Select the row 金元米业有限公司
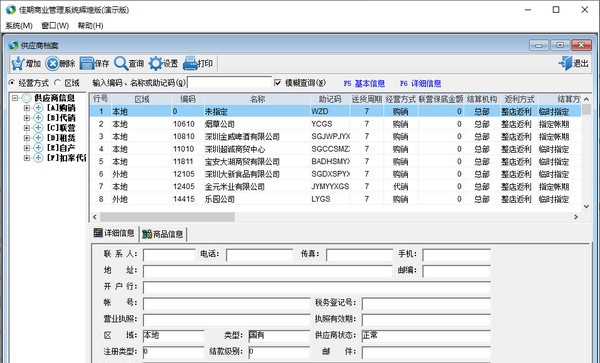 [336, 187]
